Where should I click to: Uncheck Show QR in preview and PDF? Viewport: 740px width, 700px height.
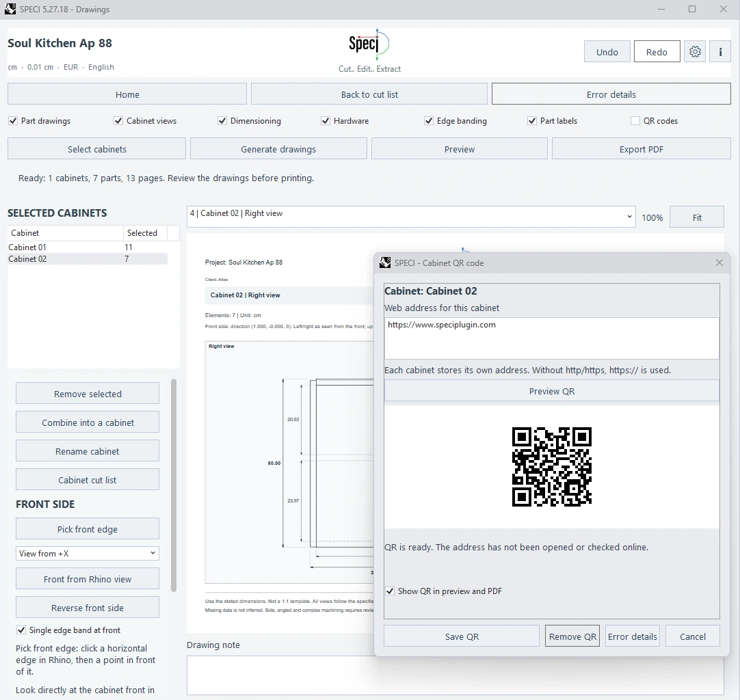point(391,591)
